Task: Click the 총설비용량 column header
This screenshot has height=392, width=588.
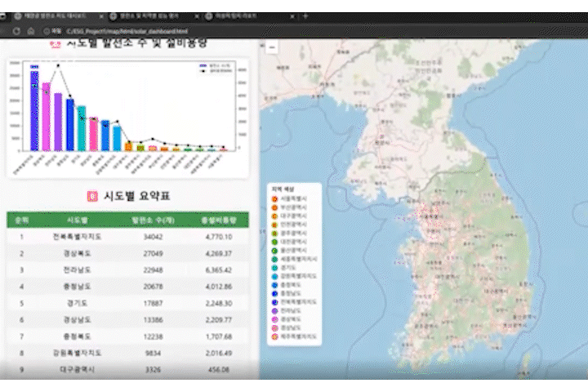Action: point(219,220)
